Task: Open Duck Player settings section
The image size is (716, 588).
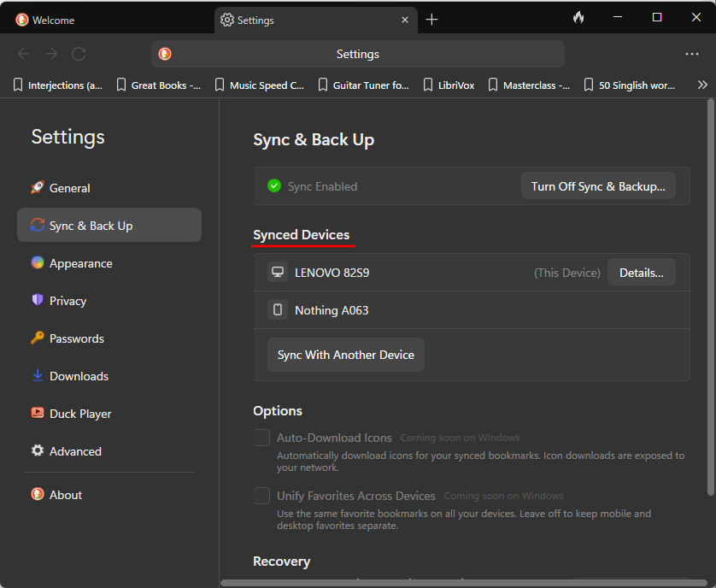Action: [109, 414]
